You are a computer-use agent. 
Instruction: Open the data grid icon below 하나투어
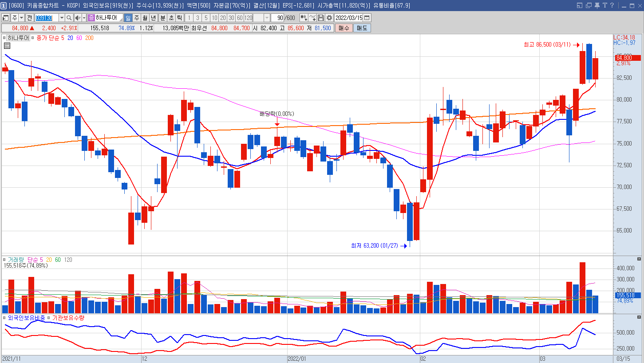tap(7, 46)
